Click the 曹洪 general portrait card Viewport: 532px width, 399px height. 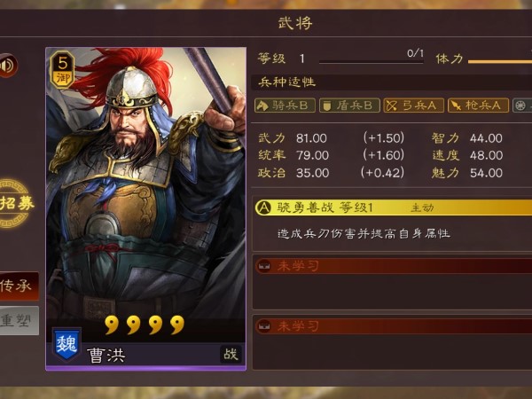(146, 208)
